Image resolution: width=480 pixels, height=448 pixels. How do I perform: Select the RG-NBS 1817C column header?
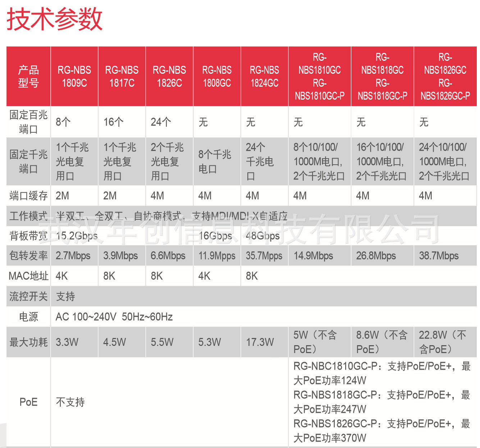[122, 76]
